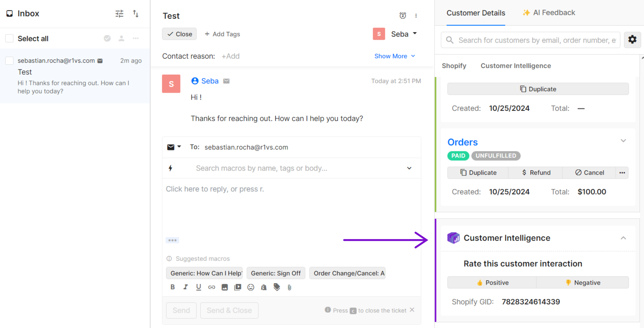Viewport: 644px width, 328px height.
Task: Select the sebastian.rocha ticket checkbox
Action: point(10,60)
